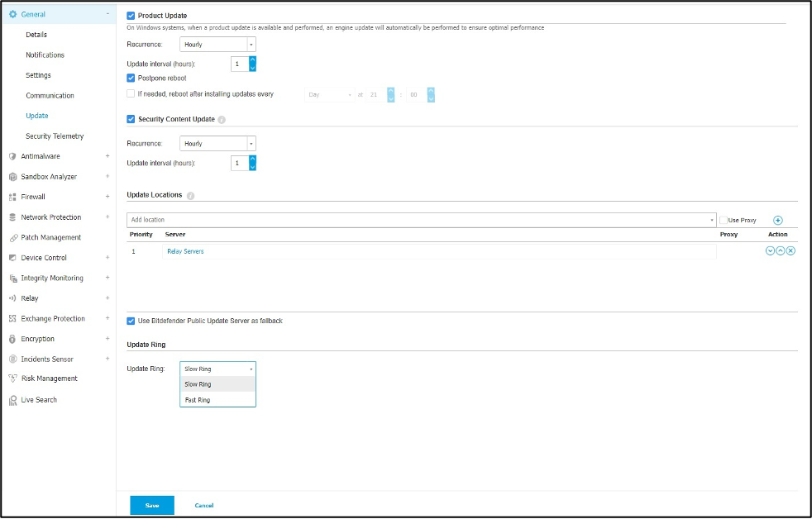Click the add location plus icon

point(777,220)
